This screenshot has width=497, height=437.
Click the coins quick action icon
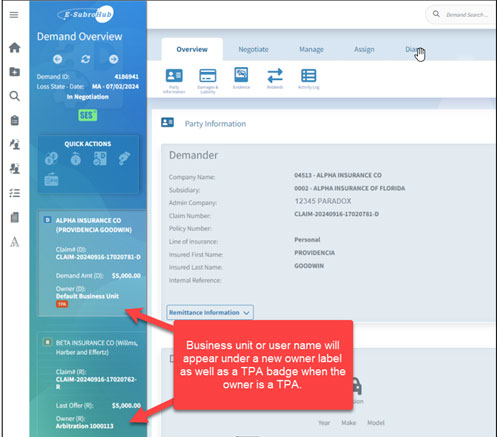click(51, 159)
